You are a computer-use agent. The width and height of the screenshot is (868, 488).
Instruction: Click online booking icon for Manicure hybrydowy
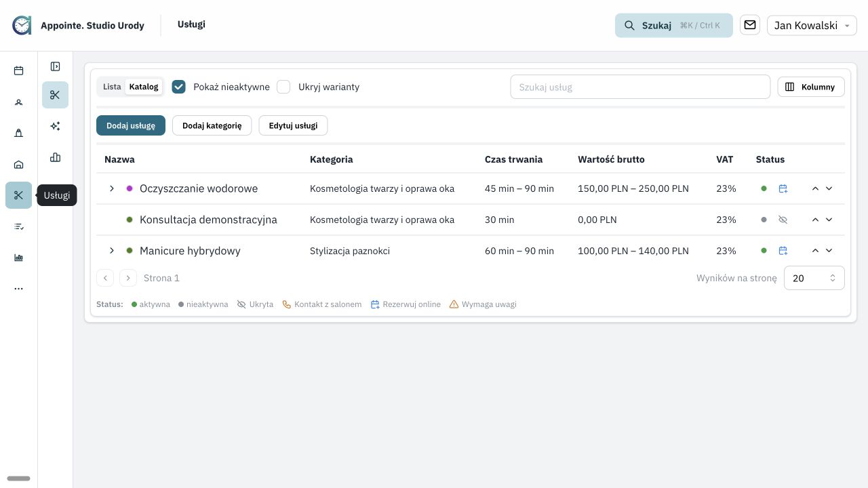pyautogui.click(x=783, y=251)
